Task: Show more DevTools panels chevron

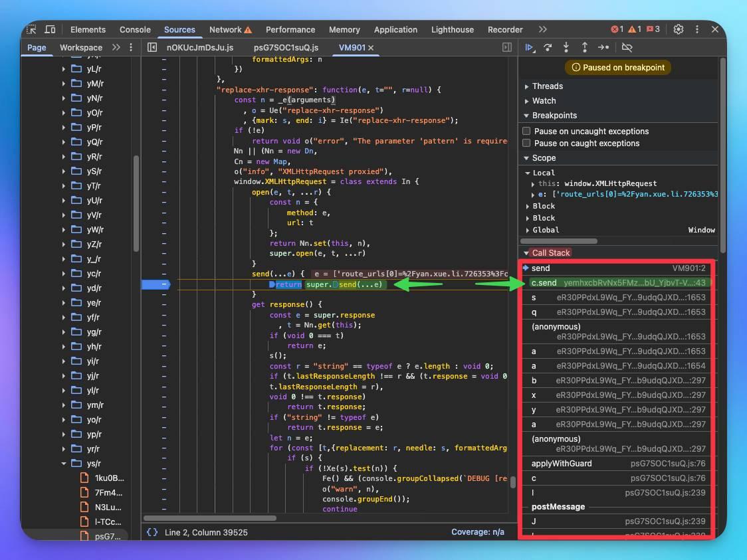Action: coord(542,29)
